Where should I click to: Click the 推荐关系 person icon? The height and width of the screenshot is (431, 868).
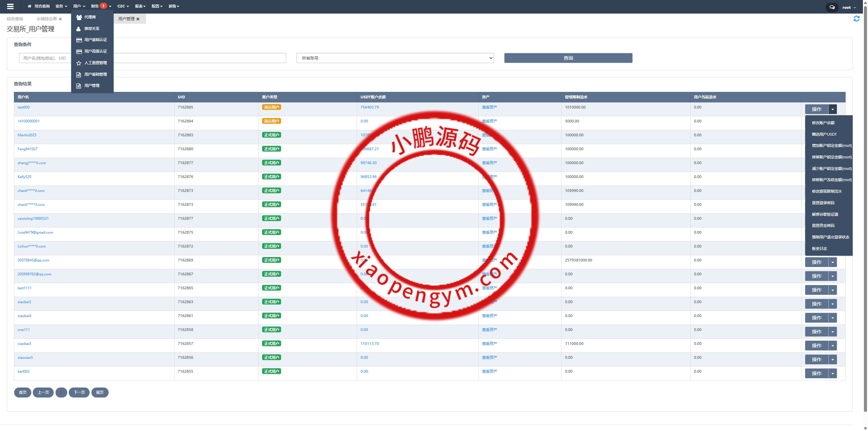(x=79, y=29)
